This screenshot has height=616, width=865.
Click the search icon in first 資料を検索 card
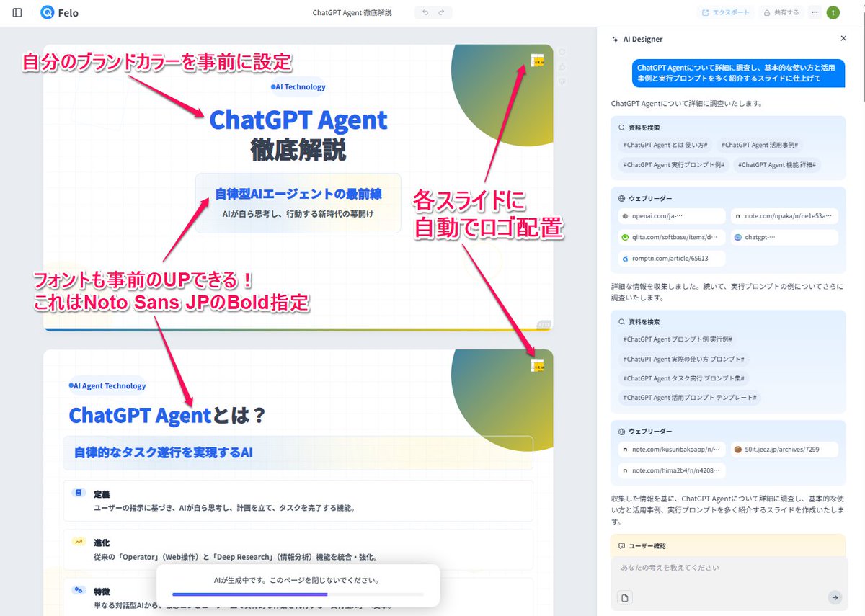[x=621, y=128]
